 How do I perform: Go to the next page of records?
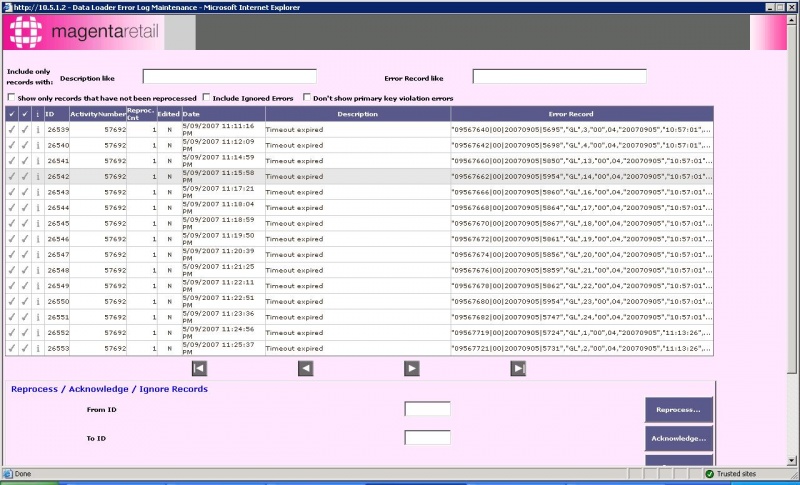[412, 368]
